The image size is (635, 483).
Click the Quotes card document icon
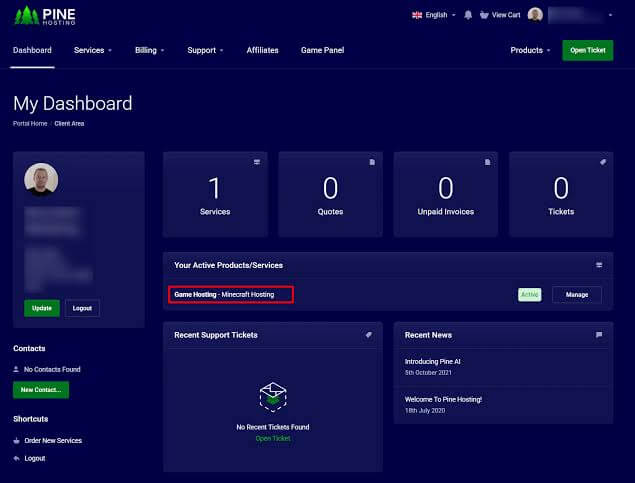(372, 162)
